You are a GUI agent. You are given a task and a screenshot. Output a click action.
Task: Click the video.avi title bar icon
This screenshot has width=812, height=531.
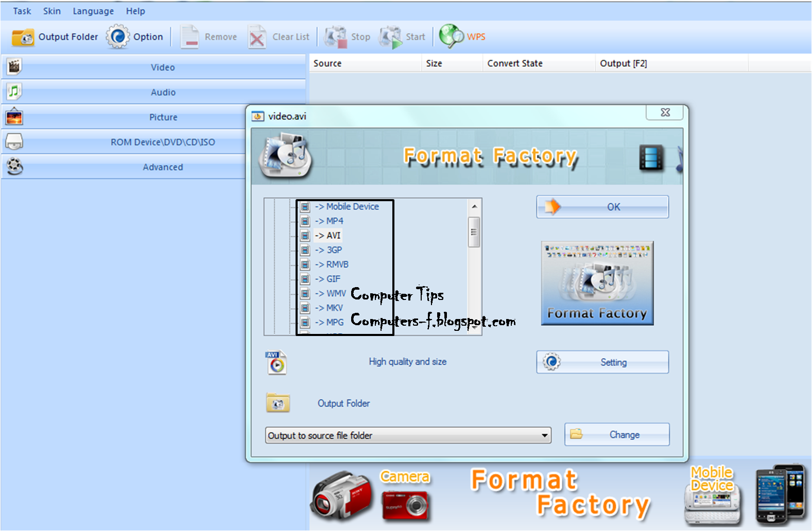[x=257, y=116]
